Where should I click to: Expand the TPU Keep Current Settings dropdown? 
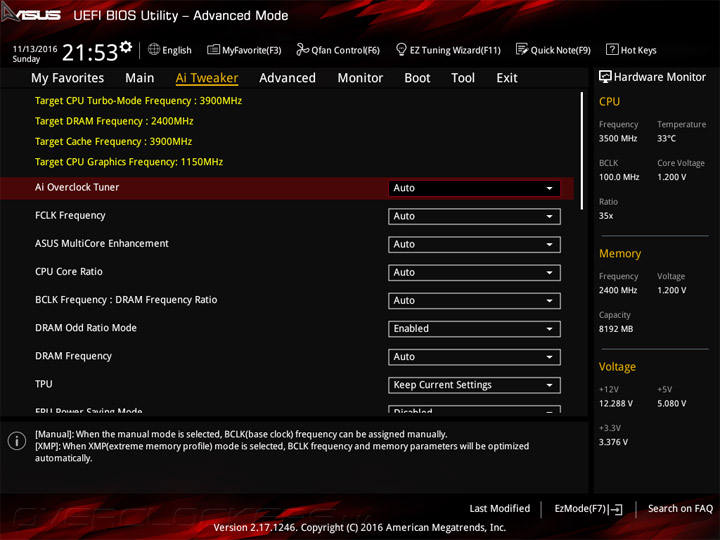(474, 385)
